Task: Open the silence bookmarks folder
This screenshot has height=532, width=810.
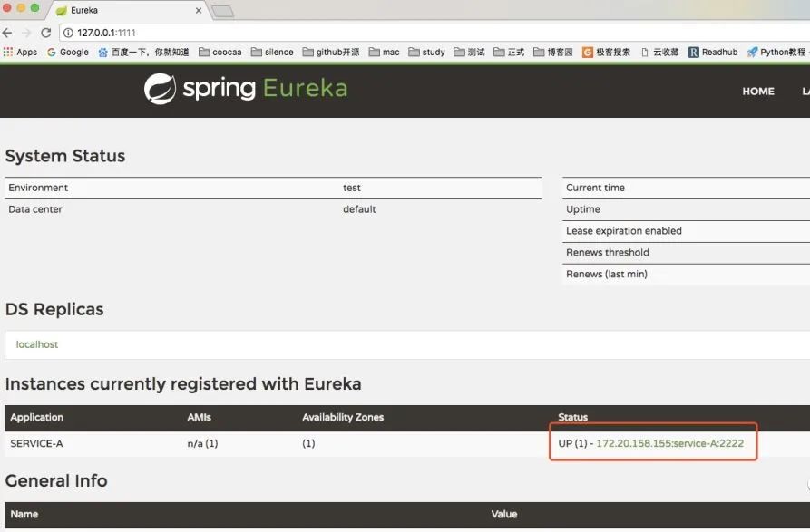Action: pyautogui.click(x=272, y=53)
